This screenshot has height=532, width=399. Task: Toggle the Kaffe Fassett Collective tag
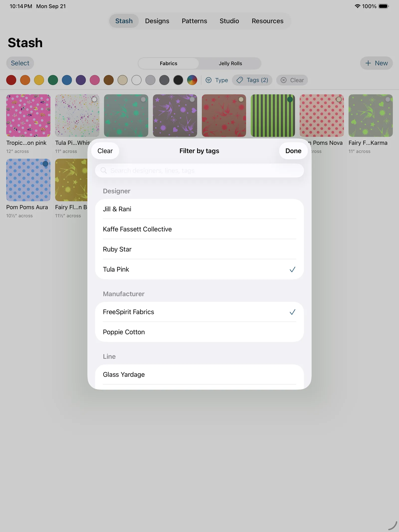199,229
